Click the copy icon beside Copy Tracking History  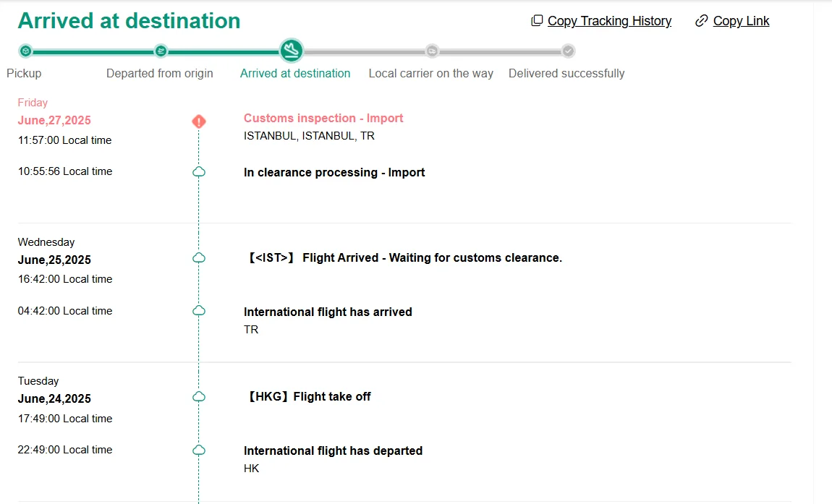pos(537,21)
